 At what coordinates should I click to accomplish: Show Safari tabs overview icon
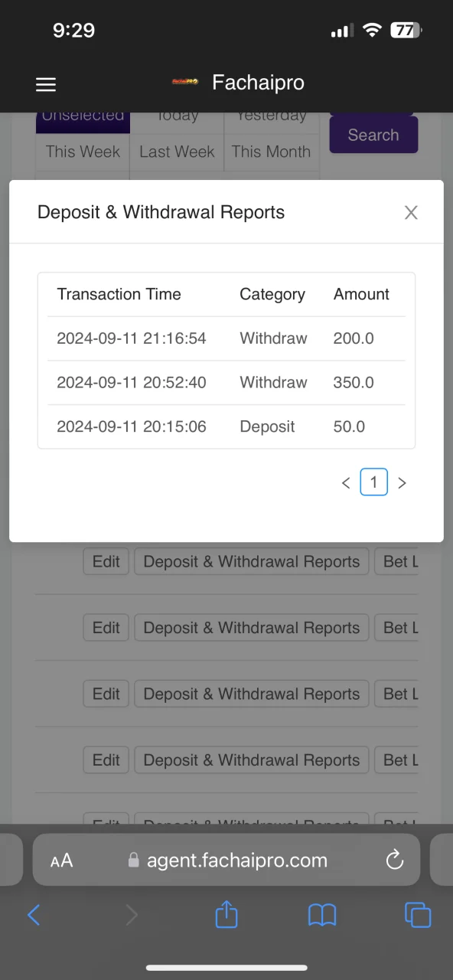pyautogui.click(x=418, y=914)
